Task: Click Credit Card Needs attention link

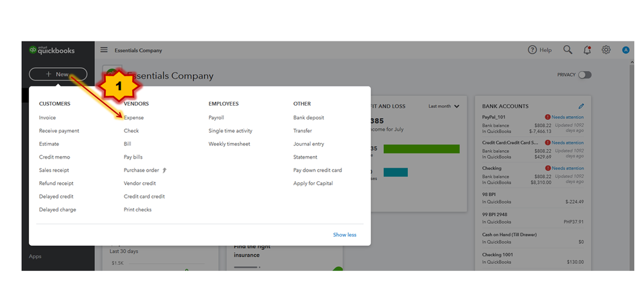Action: tap(568, 142)
